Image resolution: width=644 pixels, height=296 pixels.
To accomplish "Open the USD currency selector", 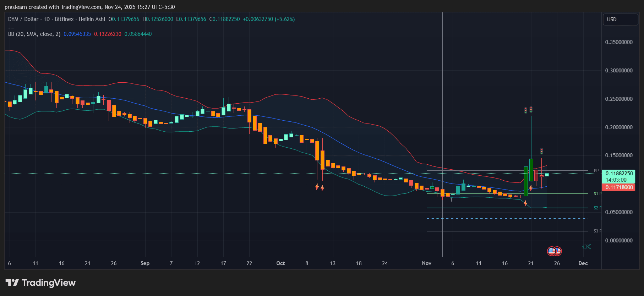I will coord(620,20).
